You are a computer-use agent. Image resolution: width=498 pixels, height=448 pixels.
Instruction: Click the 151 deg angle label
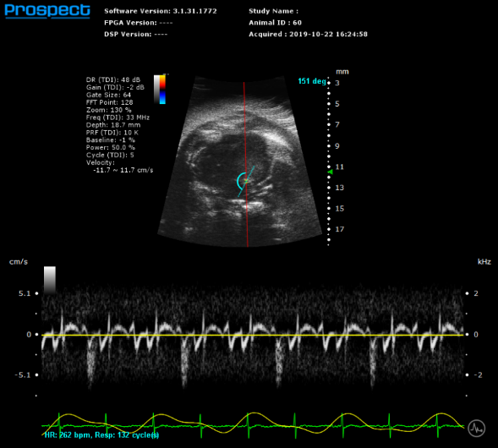312,81
